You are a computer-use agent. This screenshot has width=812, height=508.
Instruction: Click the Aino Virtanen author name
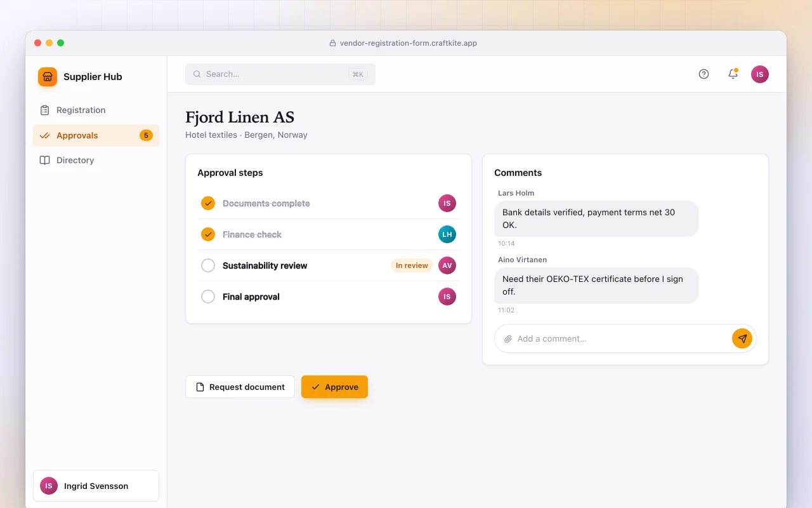point(522,260)
